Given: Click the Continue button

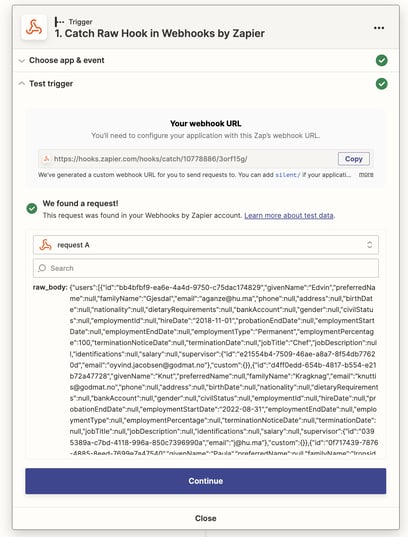Looking at the screenshot, I should pyautogui.click(x=206, y=481).
